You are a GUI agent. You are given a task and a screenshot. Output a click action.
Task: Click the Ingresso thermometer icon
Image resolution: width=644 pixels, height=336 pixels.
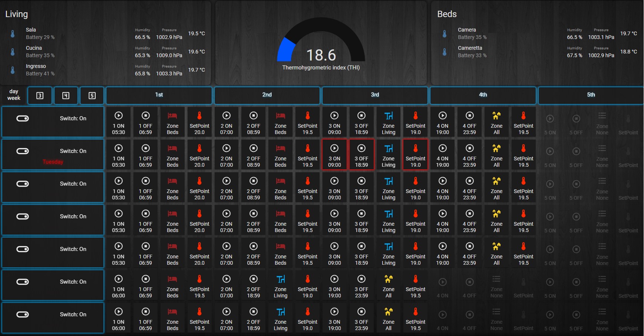point(13,70)
